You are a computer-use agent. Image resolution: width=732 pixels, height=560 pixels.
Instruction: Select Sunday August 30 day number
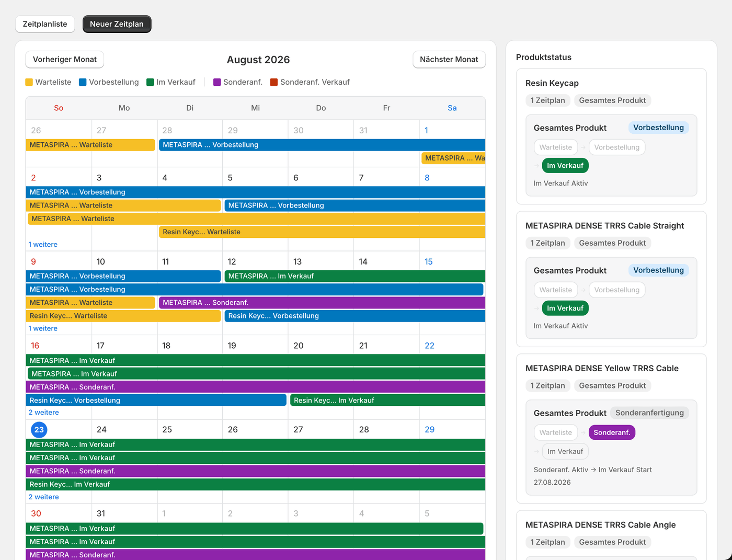(x=36, y=514)
